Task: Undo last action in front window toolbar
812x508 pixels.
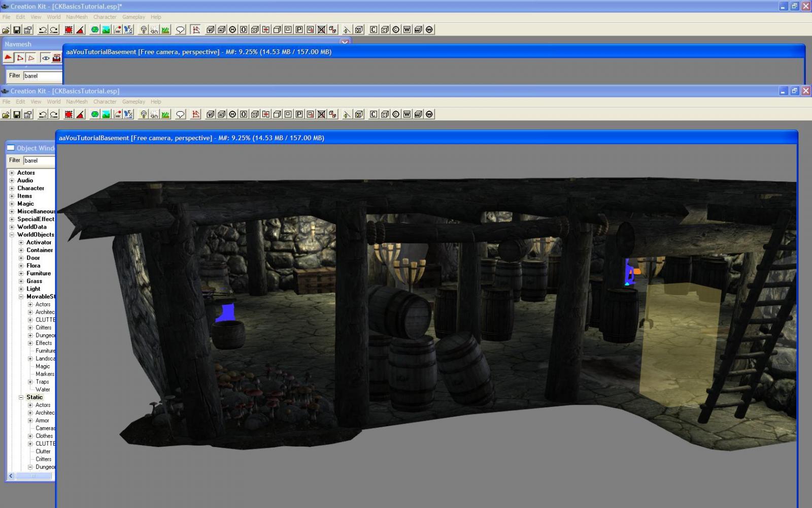Action: pyautogui.click(x=43, y=115)
